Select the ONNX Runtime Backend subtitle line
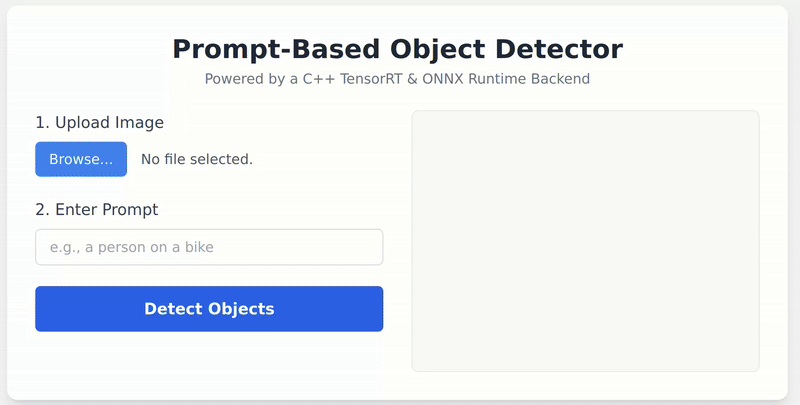This screenshot has height=405, width=800. tap(397, 79)
